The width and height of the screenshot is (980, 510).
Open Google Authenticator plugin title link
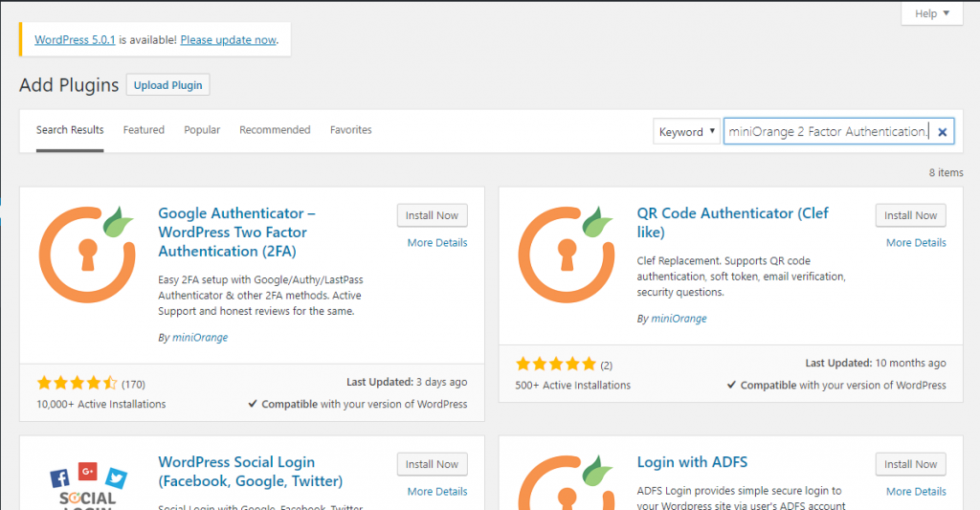(x=237, y=232)
